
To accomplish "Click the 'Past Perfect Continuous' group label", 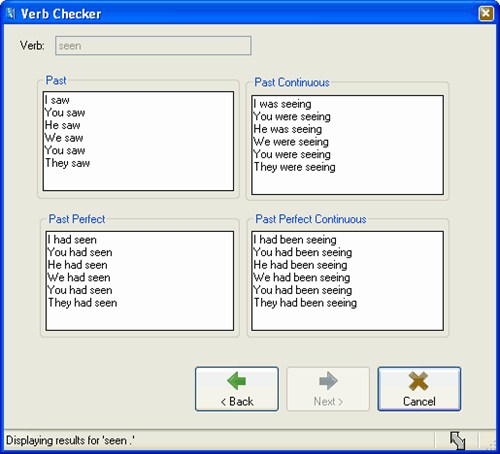I will (311, 219).
